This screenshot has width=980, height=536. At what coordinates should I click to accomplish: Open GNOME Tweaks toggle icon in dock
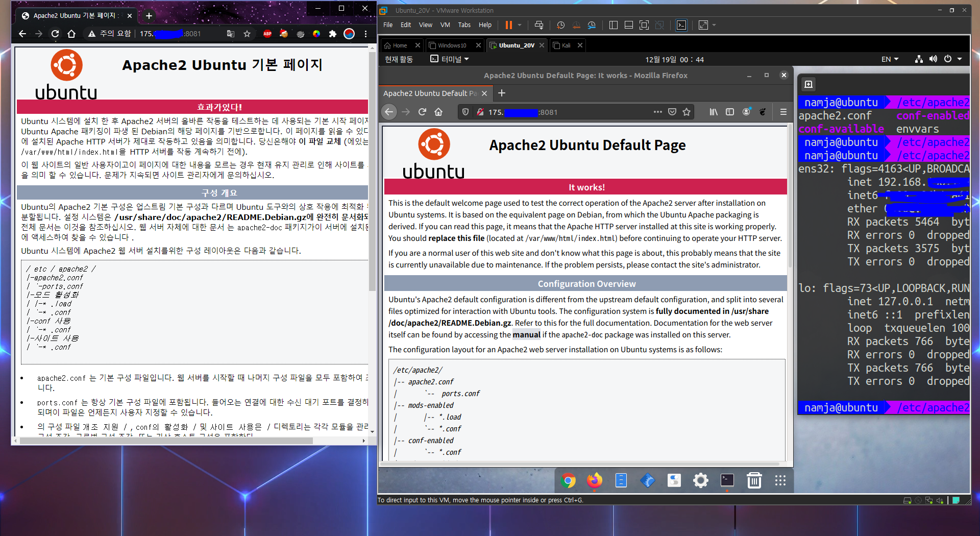(x=674, y=480)
